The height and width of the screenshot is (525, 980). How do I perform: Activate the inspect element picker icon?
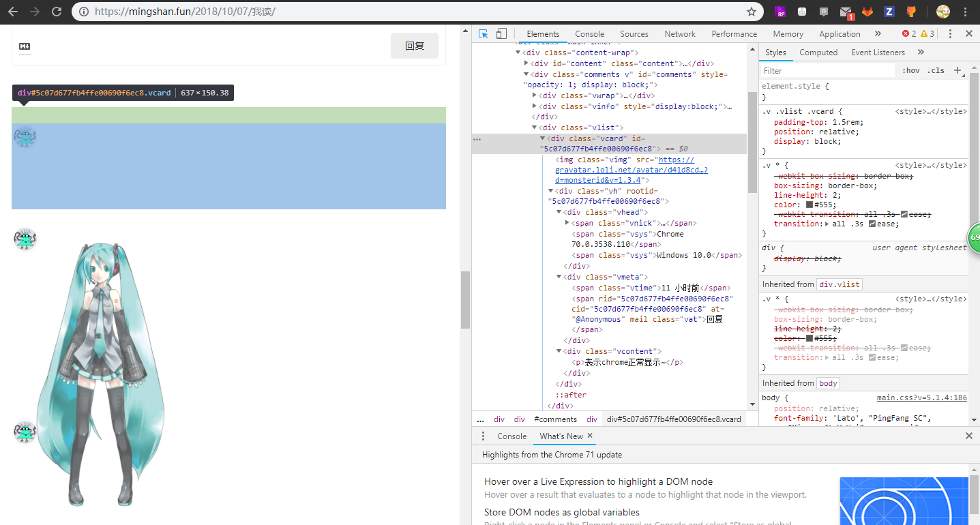point(484,33)
